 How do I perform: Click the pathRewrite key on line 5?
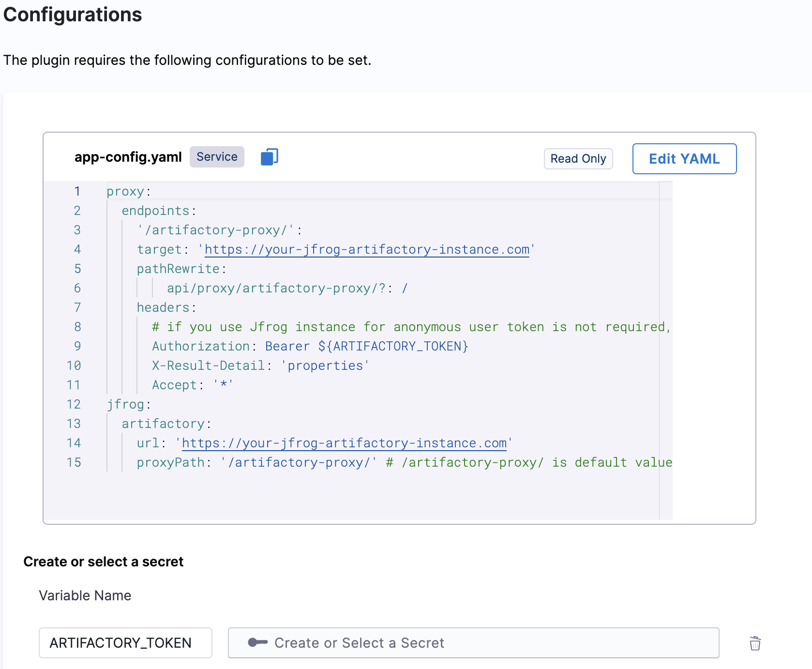tap(178, 269)
